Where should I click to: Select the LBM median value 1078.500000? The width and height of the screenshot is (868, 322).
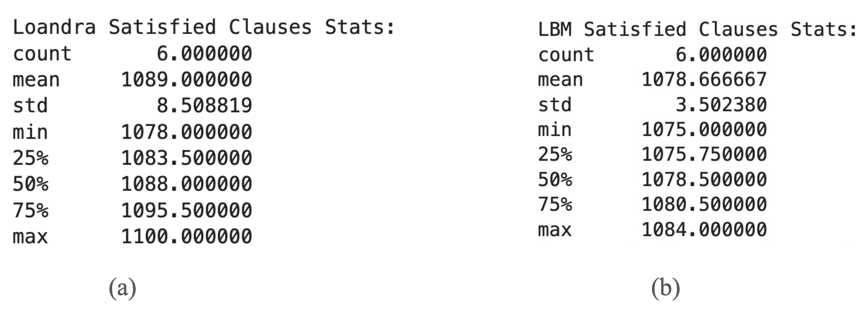coord(704,180)
